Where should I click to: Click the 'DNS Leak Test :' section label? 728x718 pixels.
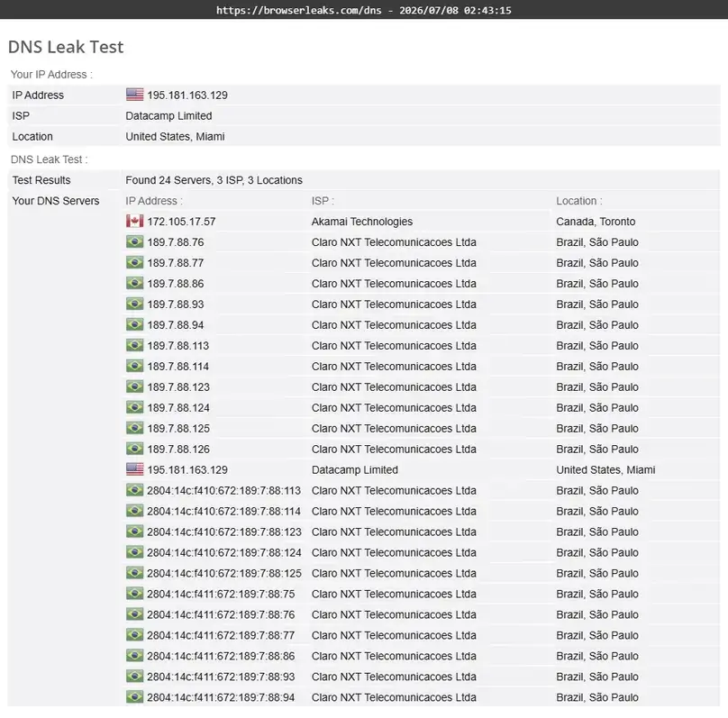(49, 159)
